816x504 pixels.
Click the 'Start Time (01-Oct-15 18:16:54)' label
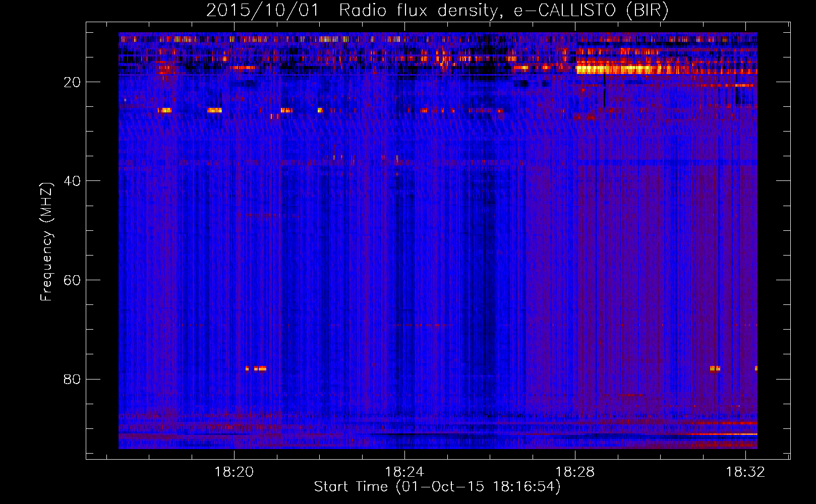[437, 487]
